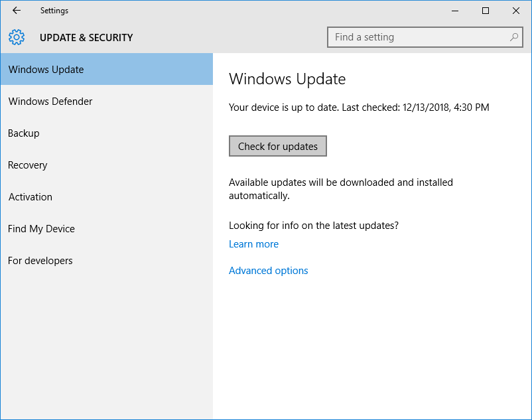Image resolution: width=532 pixels, height=420 pixels.
Task: Click the Settings gear icon
Action: (x=16, y=37)
